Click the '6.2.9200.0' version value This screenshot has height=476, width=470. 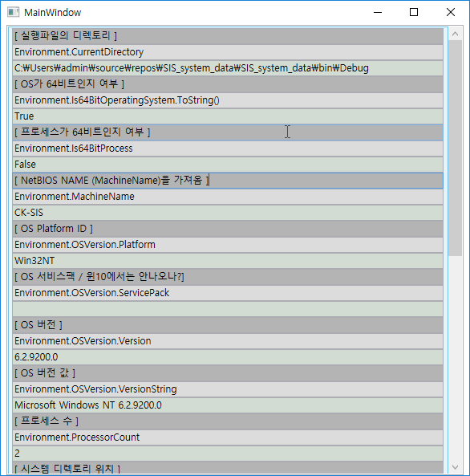tap(228, 357)
